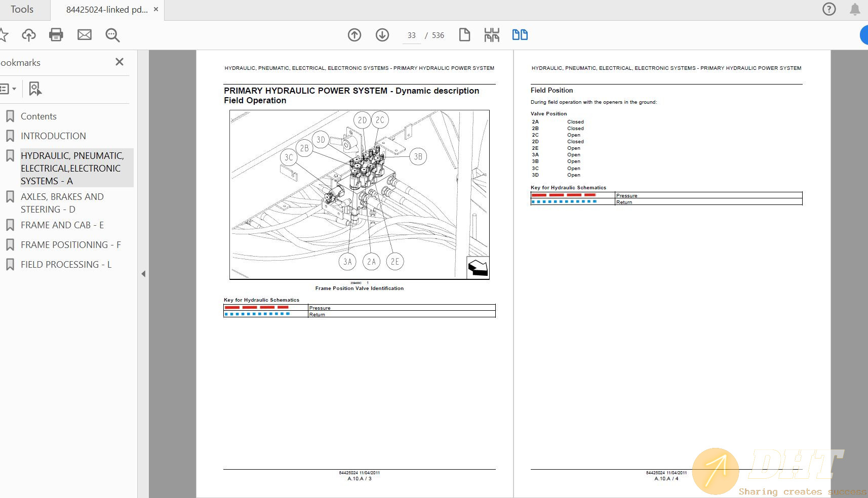
Task: Close the 84425024-linked pdf tab
Action: pos(156,9)
